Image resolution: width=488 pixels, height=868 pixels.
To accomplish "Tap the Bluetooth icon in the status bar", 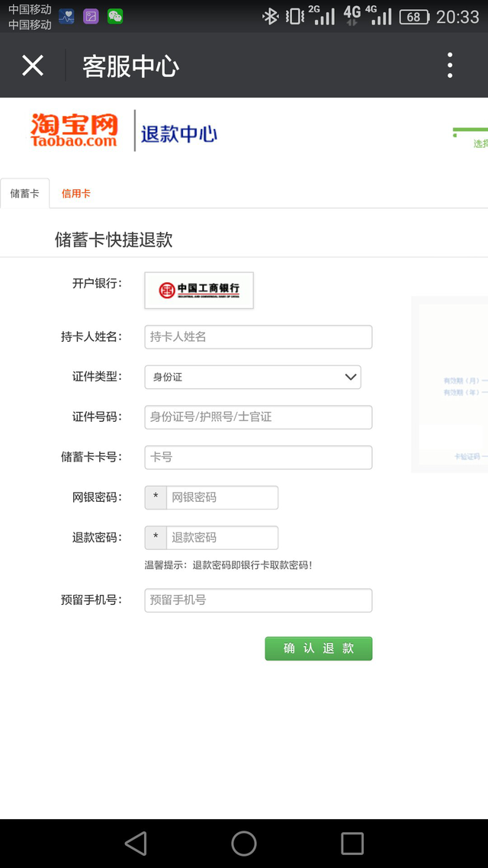I will tap(271, 15).
